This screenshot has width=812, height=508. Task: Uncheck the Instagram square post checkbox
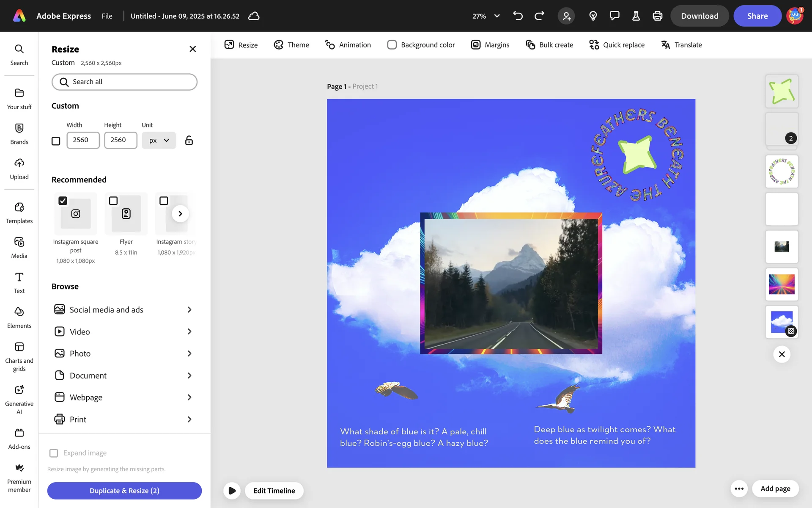pyautogui.click(x=63, y=201)
